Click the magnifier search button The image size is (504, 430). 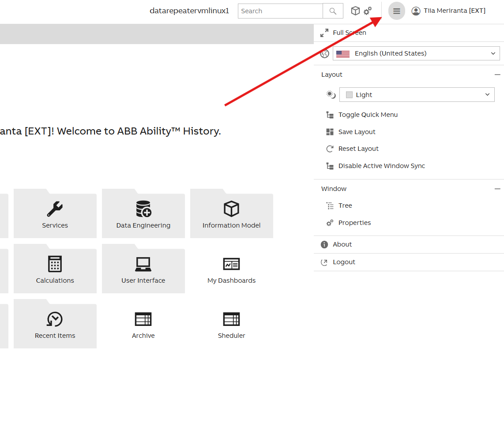click(333, 11)
